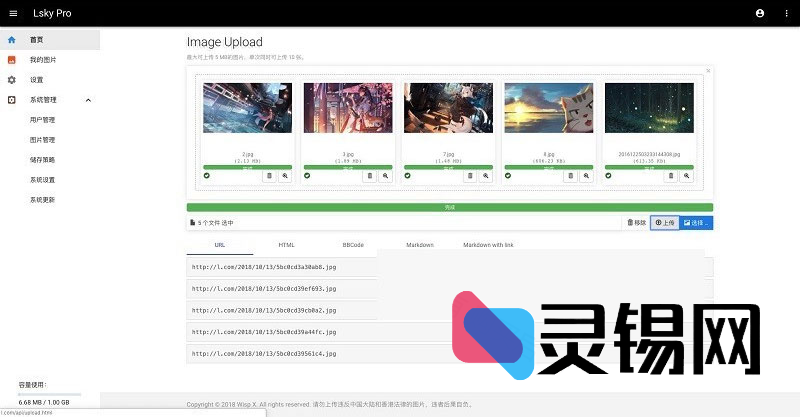Zoom the 2.jpg preview with magnifier icon
The width and height of the screenshot is (800, 417).
[x=285, y=176]
